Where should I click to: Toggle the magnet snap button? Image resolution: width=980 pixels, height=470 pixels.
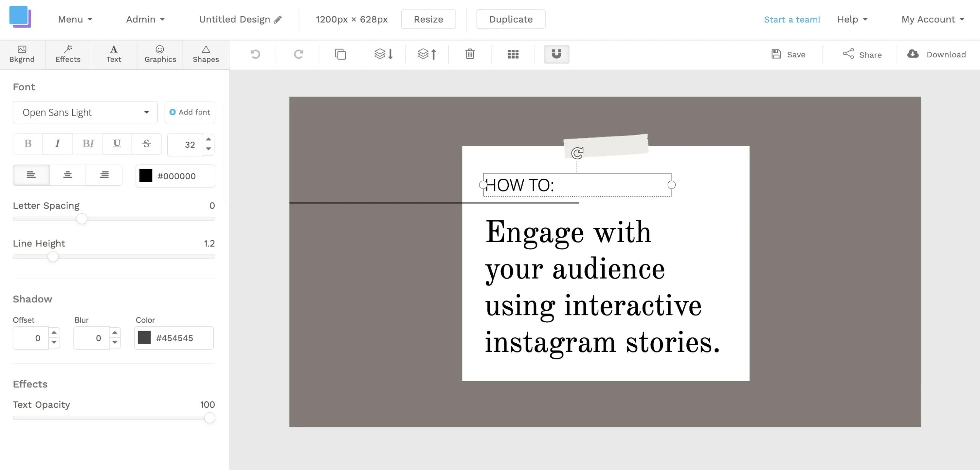click(557, 54)
